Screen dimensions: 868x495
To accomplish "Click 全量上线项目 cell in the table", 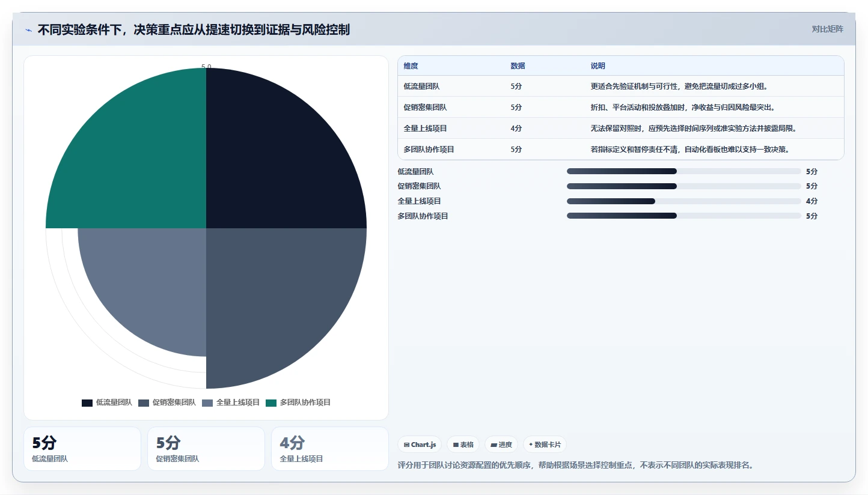I will coord(425,129).
